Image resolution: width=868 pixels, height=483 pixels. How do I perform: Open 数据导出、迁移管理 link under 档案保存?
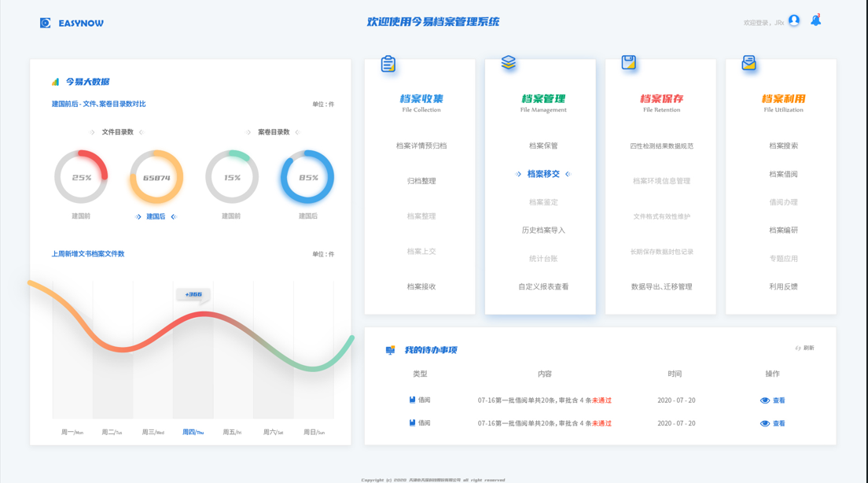(x=661, y=287)
